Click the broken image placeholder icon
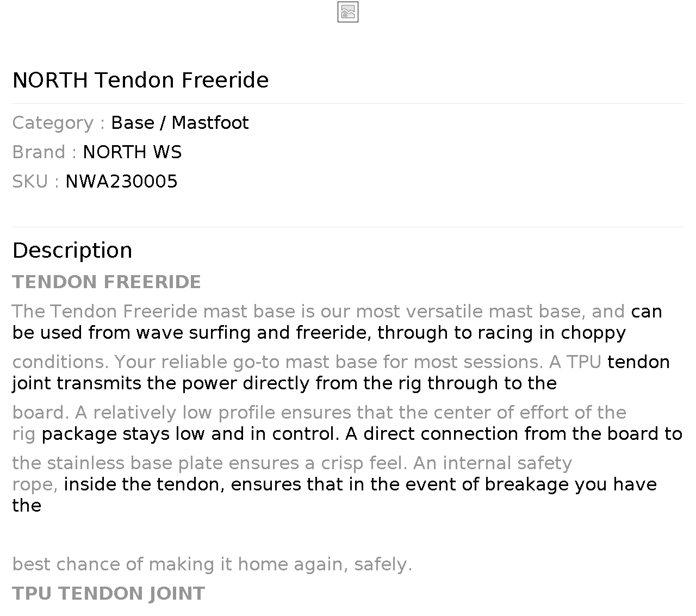Image resolution: width=696 pixels, height=616 pixels. [x=348, y=12]
